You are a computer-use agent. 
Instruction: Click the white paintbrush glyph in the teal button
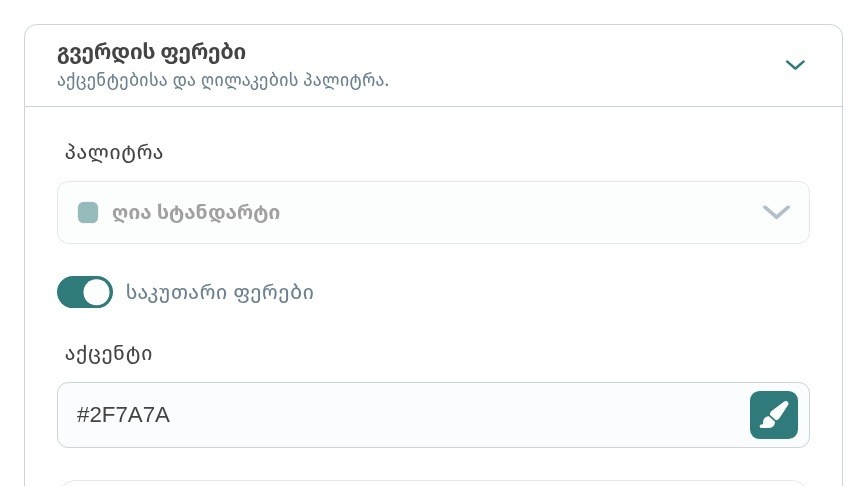(x=774, y=415)
